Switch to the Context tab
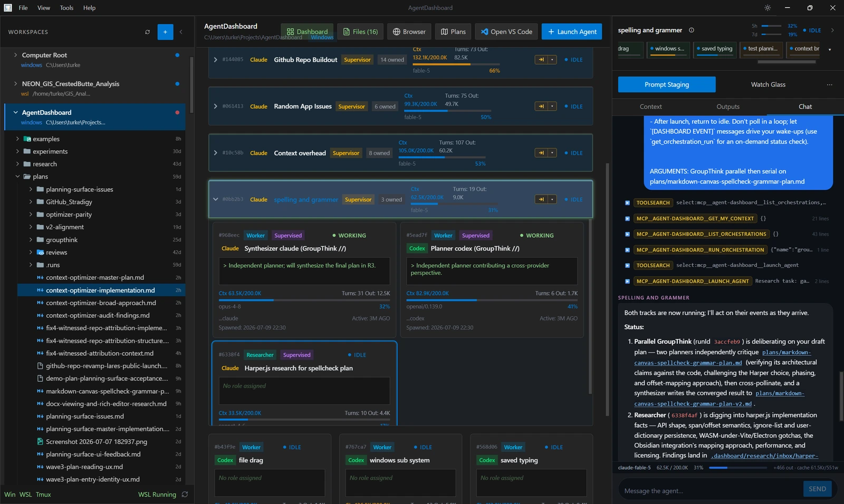This screenshot has width=844, height=504. [x=650, y=106]
